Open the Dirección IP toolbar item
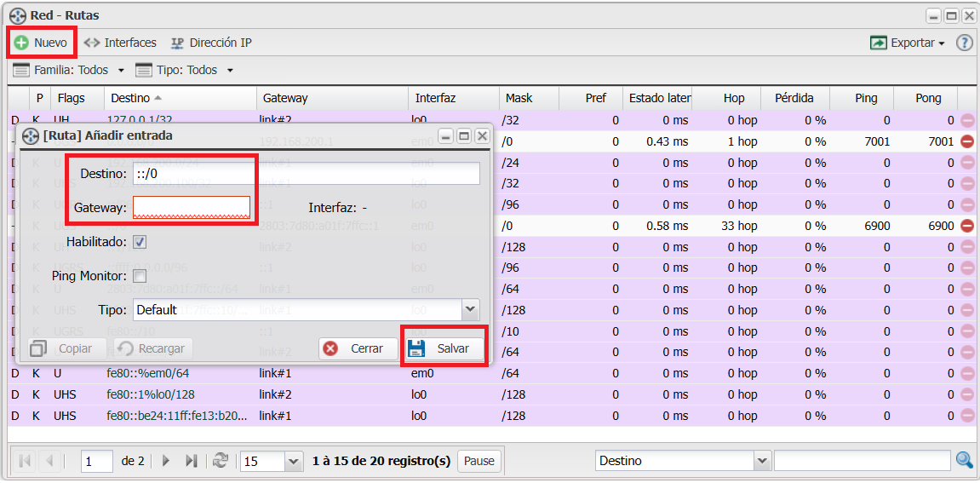980x483 pixels. (211, 43)
